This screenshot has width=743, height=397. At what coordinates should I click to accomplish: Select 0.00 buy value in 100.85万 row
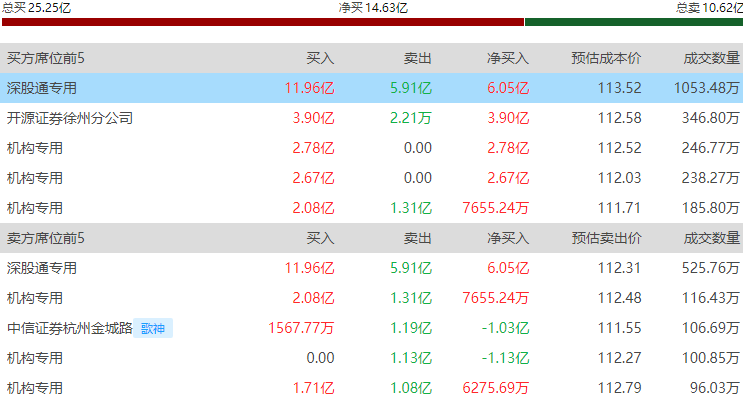[320, 358]
